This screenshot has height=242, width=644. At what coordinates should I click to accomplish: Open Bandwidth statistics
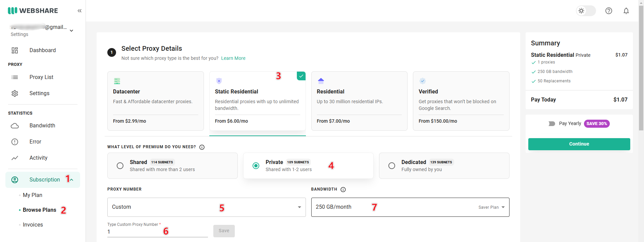[42, 126]
